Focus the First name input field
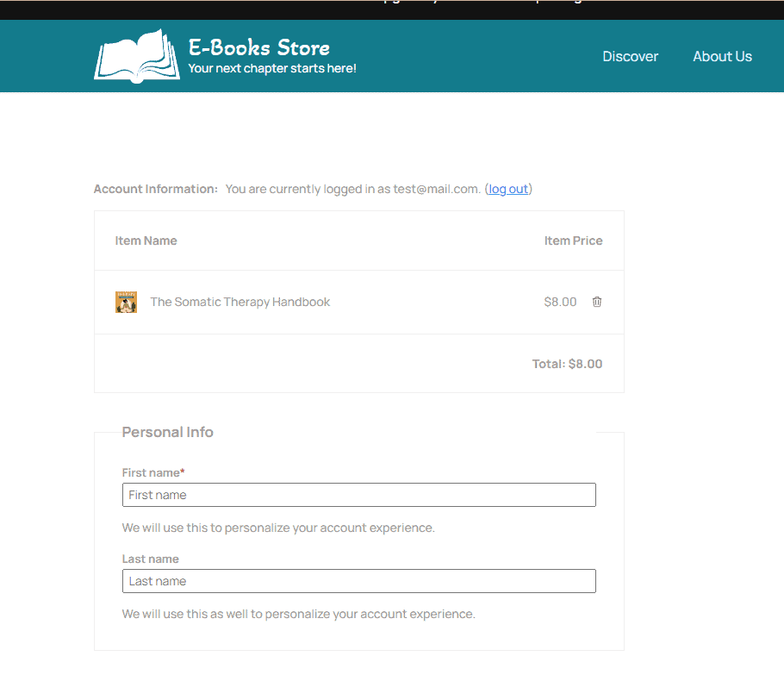Screen dimensions: 784x675 tap(358, 495)
